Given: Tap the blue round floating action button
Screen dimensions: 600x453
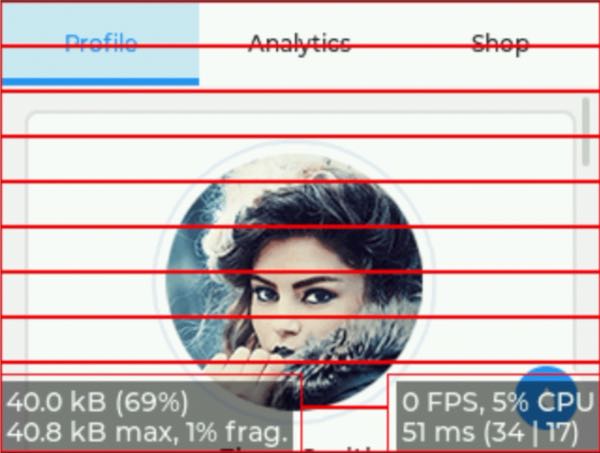Looking at the screenshot, I should (x=546, y=397).
